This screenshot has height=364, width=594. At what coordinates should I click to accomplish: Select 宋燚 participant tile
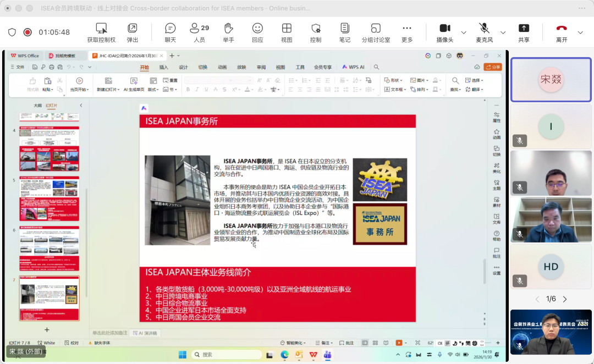[551, 80]
